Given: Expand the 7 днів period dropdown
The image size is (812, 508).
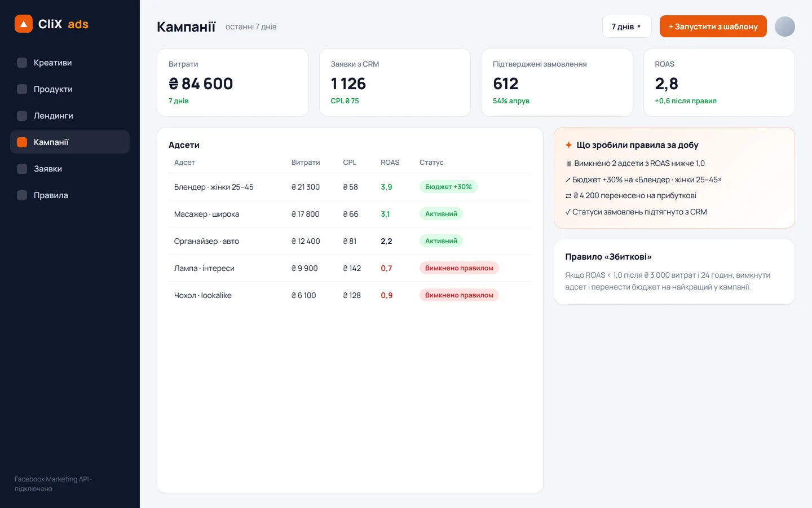Looking at the screenshot, I should click(x=626, y=27).
